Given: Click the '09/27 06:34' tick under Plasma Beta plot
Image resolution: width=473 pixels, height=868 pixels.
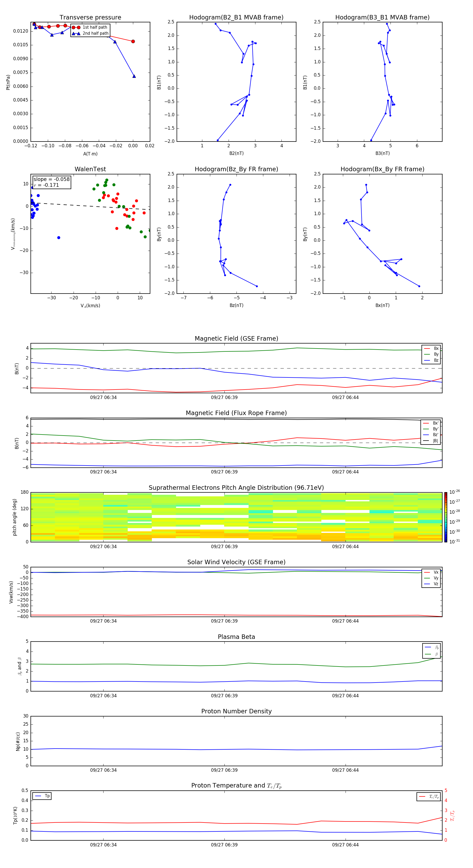Looking at the screenshot, I should tap(103, 695).
